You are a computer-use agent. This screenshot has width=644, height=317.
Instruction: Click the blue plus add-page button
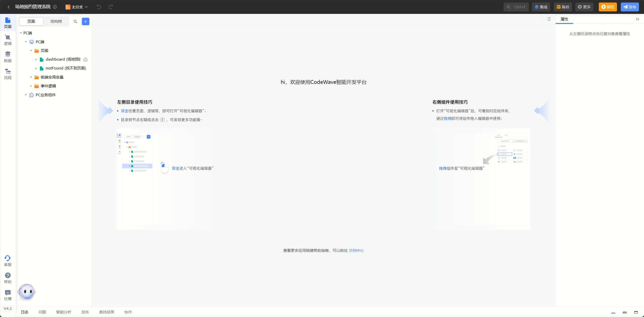pyautogui.click(x=86, y=21)
